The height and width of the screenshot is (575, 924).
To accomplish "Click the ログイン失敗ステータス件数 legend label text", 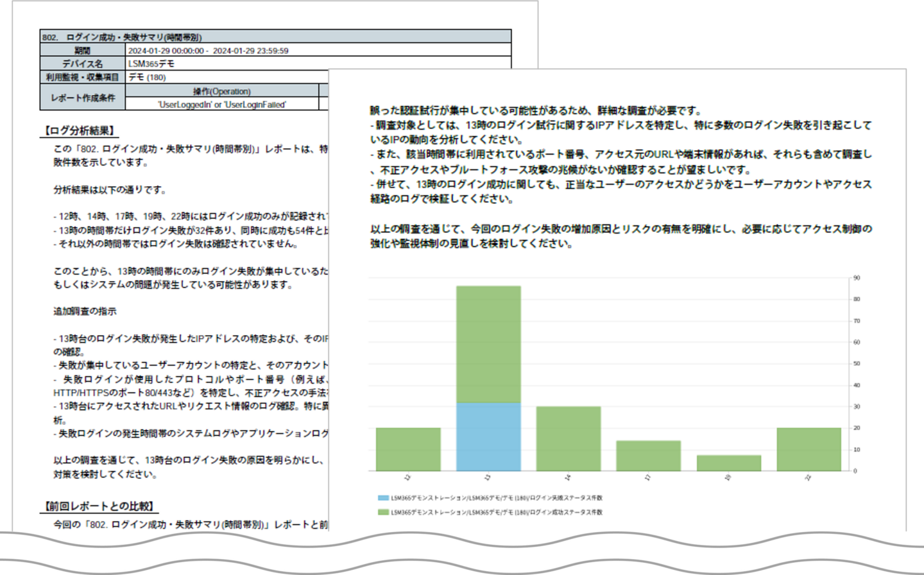I will [x=497, y=498].
